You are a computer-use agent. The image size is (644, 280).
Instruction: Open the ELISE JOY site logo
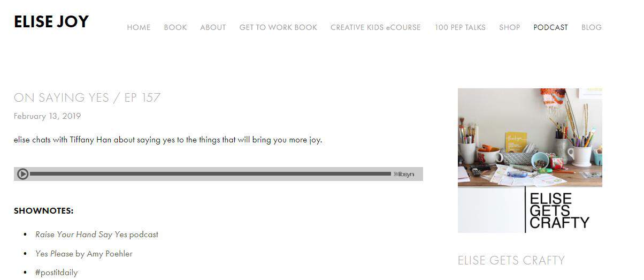[x=51, y=22]
